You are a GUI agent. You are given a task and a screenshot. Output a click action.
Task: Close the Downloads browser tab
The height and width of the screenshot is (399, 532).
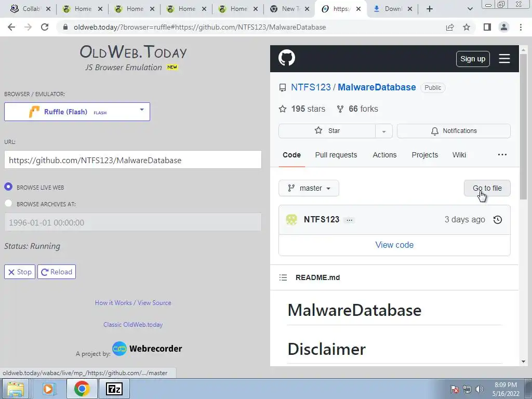409,9
